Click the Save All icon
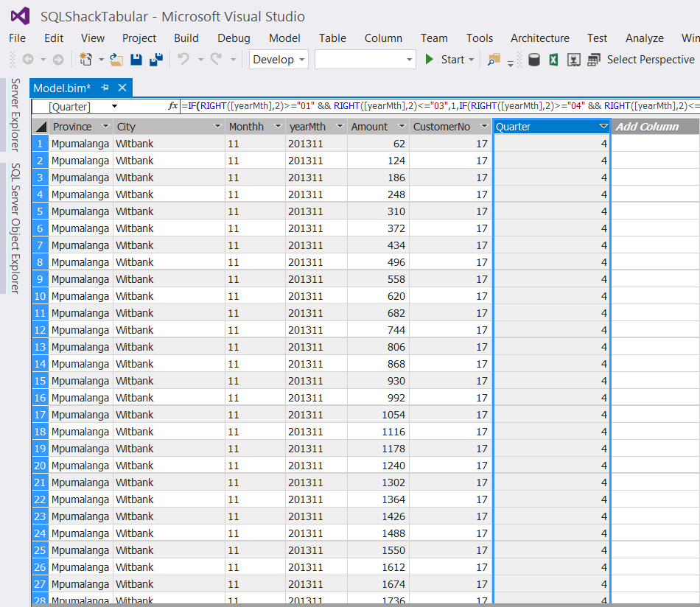700x607 pixels. 156,60
